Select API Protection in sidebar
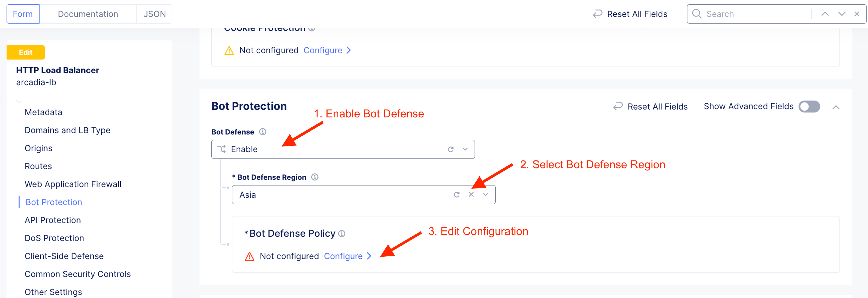 53,220
